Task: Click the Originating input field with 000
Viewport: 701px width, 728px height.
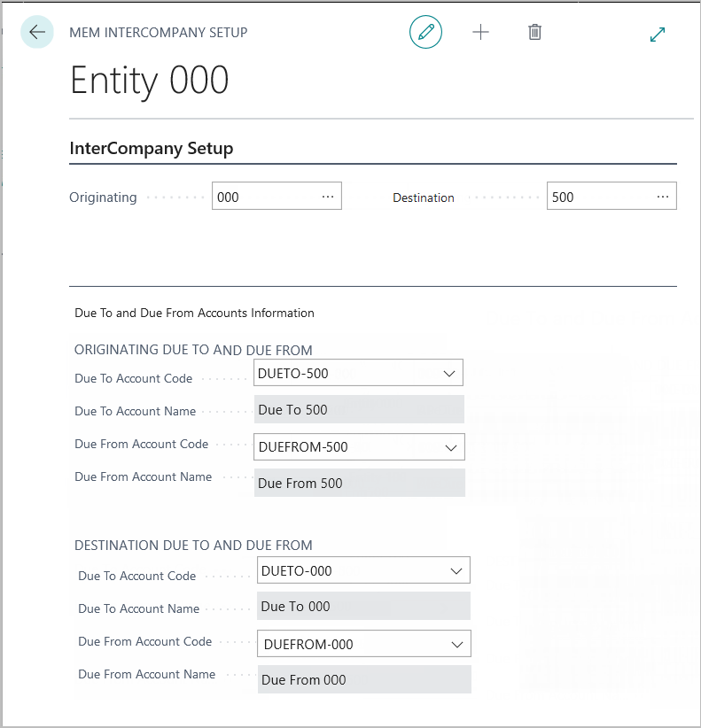Action: click(x=264, y=197)
